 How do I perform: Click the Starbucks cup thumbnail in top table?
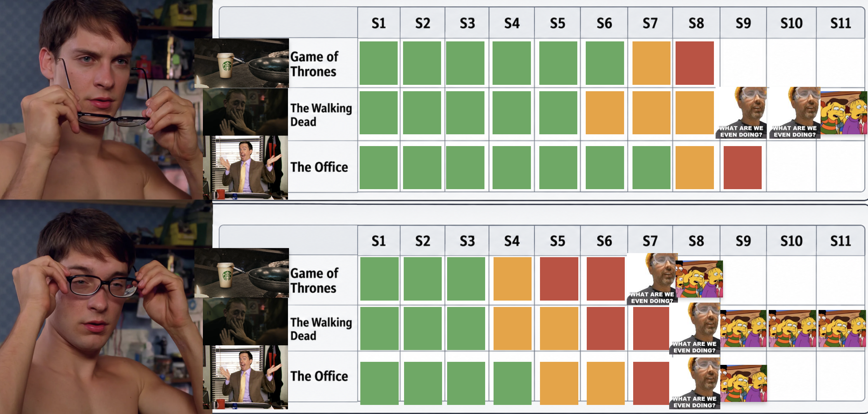pos(242,63)
